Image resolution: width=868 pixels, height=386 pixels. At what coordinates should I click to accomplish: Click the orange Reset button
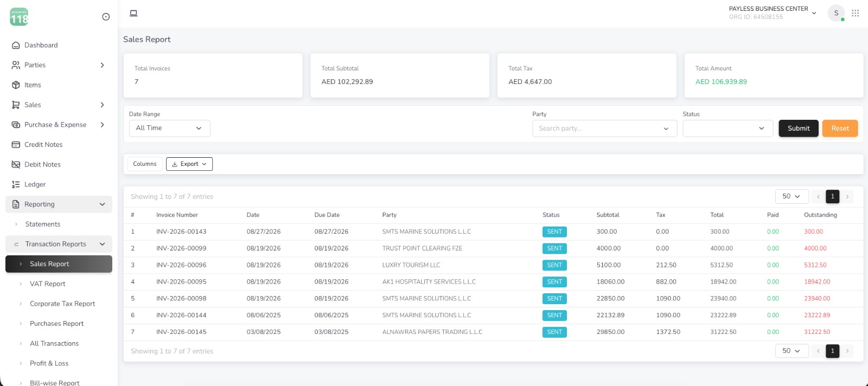[840, 128]
